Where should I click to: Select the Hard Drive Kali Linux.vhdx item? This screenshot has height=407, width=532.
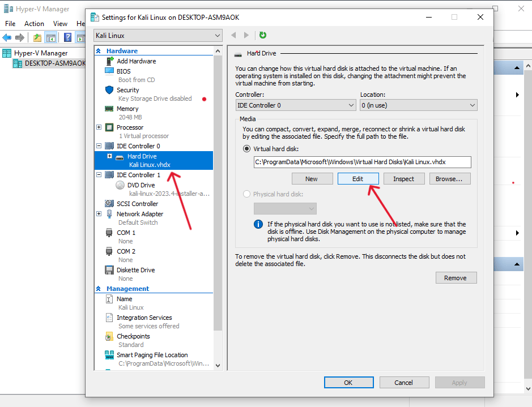tap(154, 161)
